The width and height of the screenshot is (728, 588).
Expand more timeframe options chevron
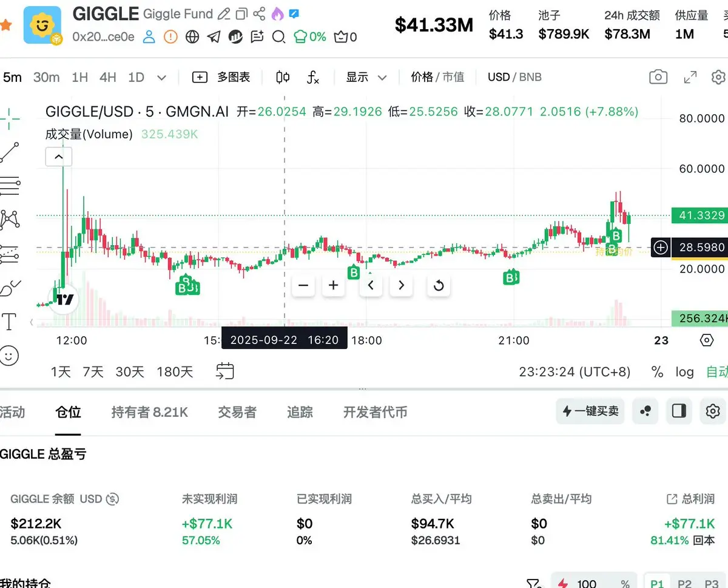[x=161, y=77]
